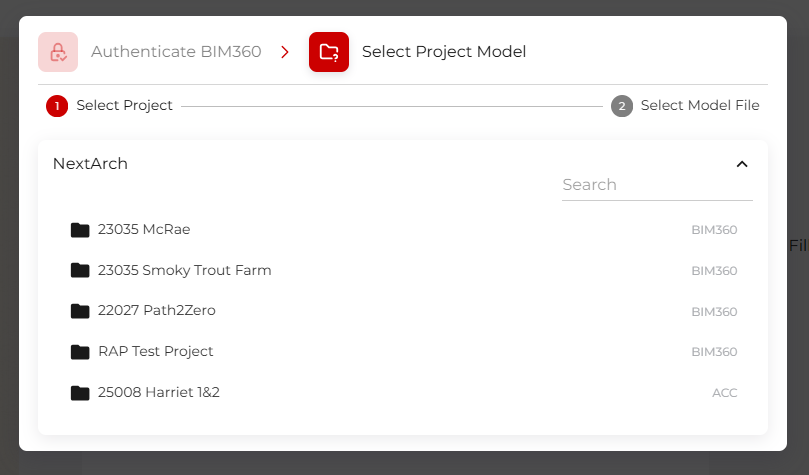The width and height of the screenshot is (809, 475).
Task: Click the folder icon beside 22027 Path2Zero
Action: coord(80,311)
